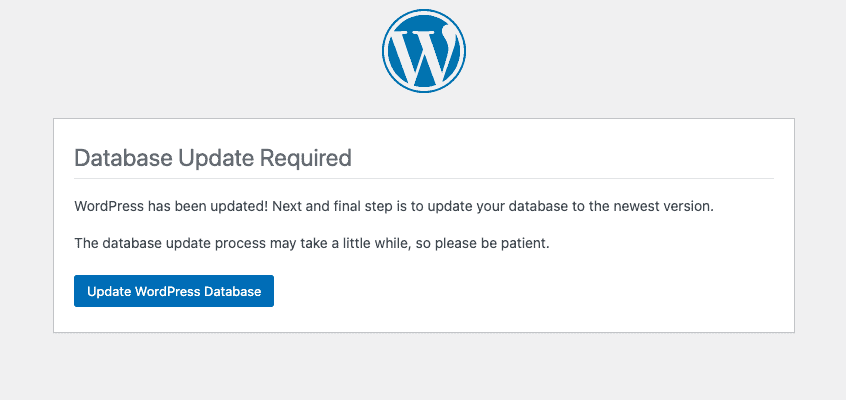Click the gray area below the white panel
The width and height of the screenshot is (846, 400).
pyautogui.click(x=423, y=370)
